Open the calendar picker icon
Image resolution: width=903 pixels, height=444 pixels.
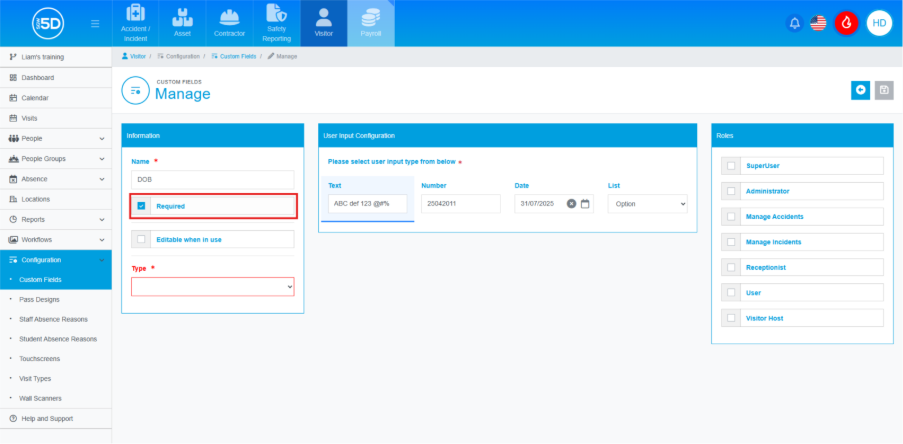(x=585, y=203)
